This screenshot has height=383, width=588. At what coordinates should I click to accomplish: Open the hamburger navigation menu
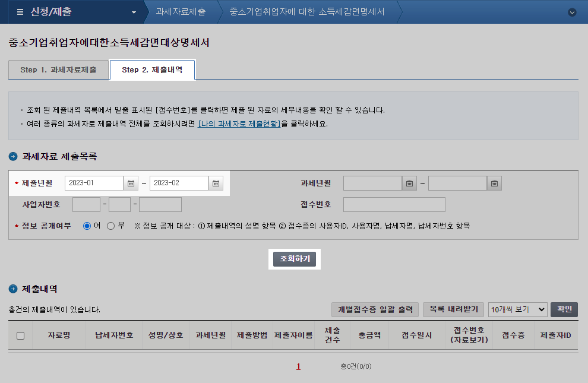click(x=20, y=11)
